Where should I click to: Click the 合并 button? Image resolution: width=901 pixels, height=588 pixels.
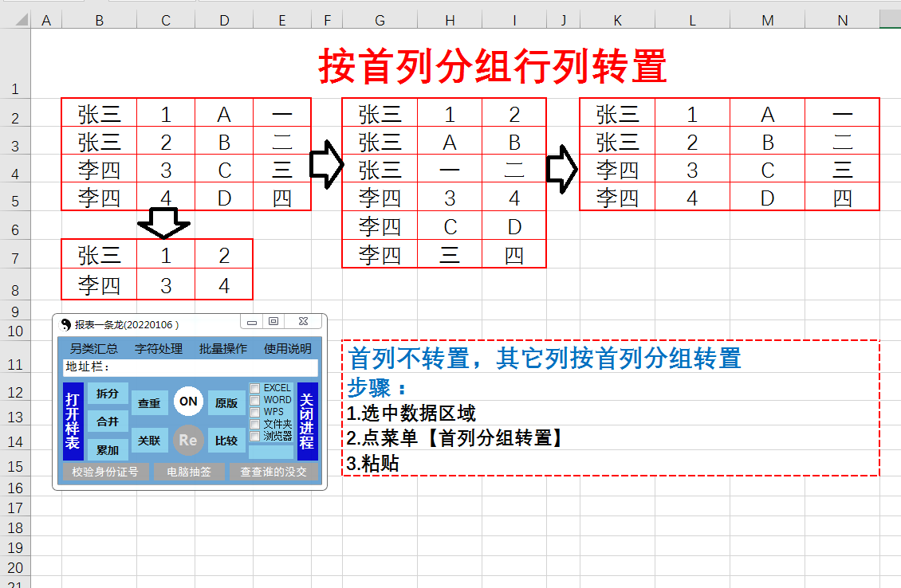[x=108, y=421]
